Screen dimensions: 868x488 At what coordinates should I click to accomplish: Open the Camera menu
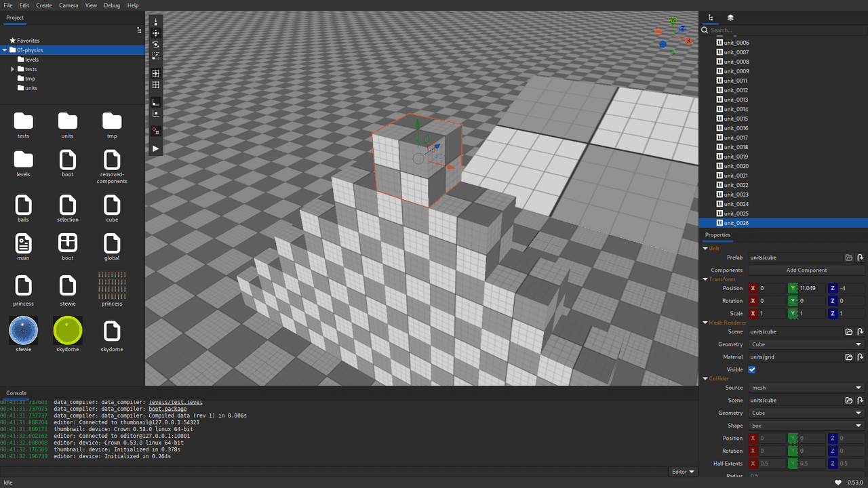68,5
